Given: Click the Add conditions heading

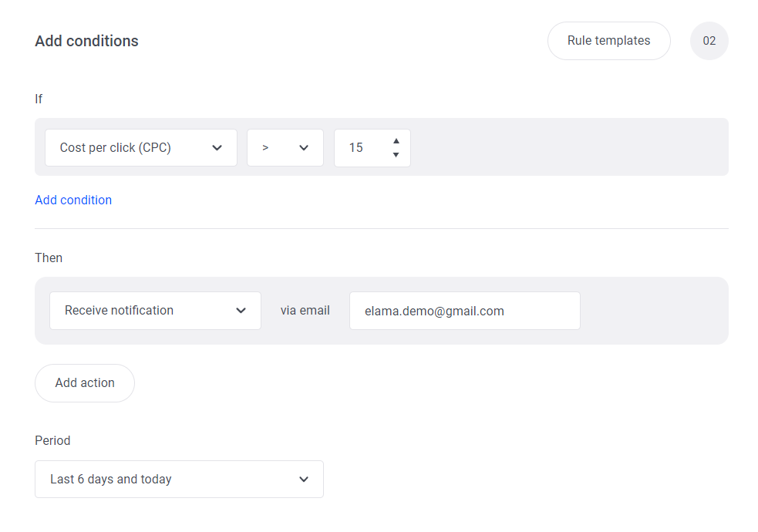Looking at the screenshot, I should (x=86, y=41).
